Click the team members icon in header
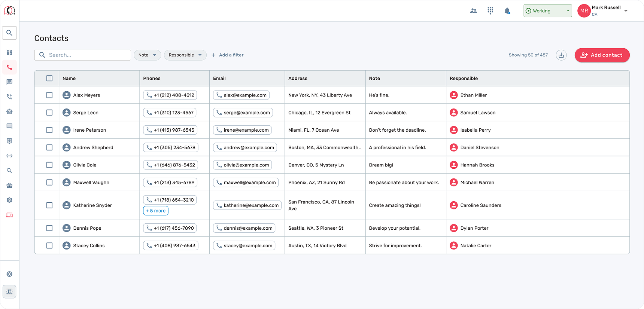 click(473, 11)
